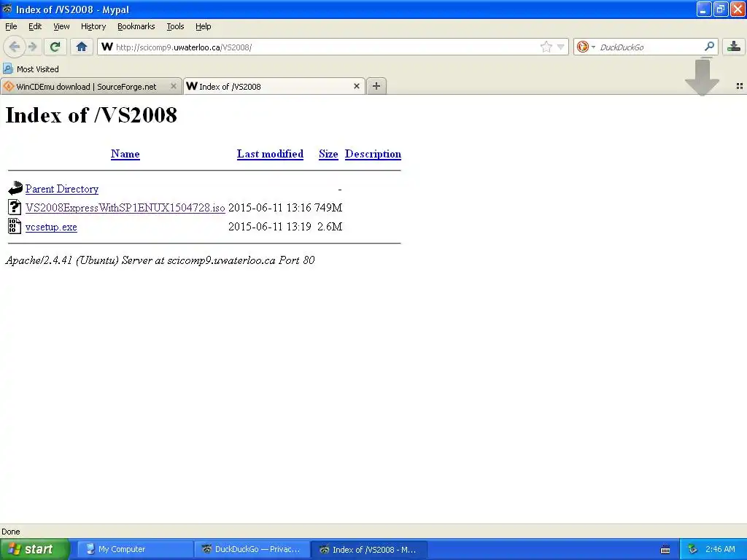This screenshot has height=560, width=747.
Task: Click the Apache server footer text
Action: pos(160,260)
